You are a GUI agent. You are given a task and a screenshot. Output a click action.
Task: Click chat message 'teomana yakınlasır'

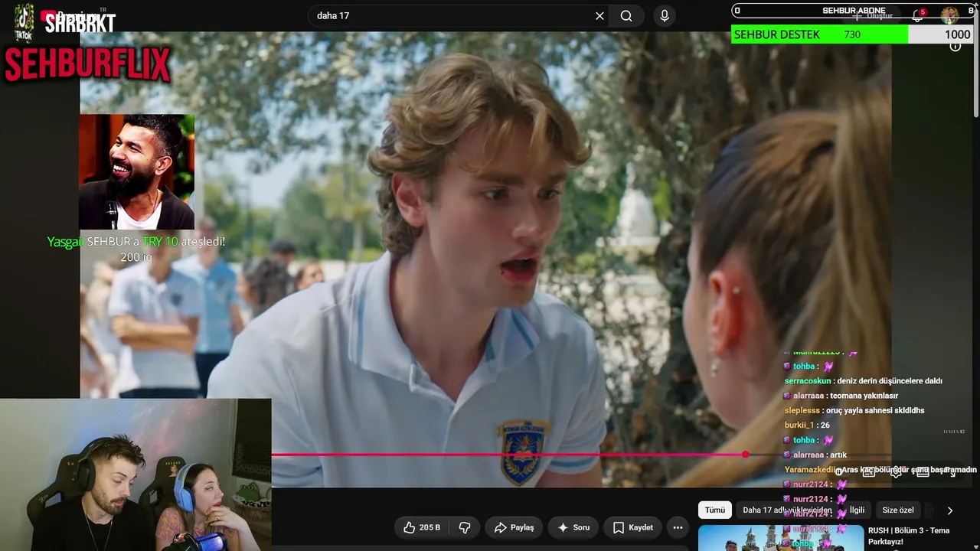tap(864, 396)
